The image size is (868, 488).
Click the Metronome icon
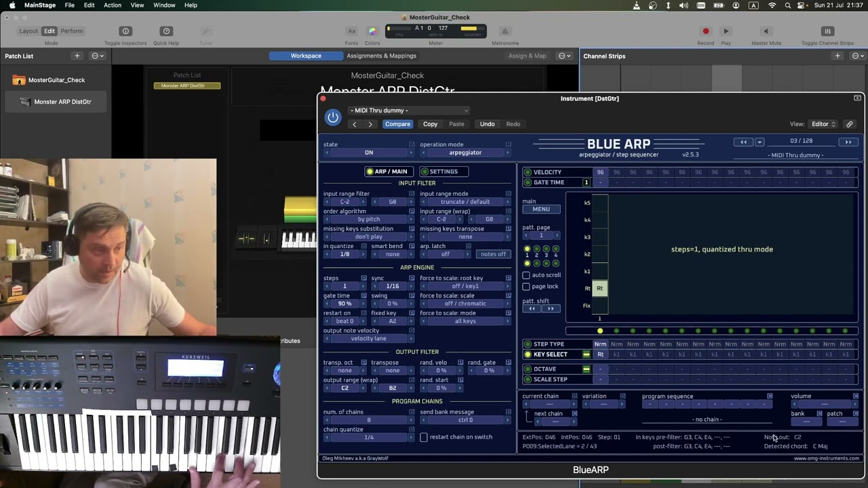tap(505, 31)
